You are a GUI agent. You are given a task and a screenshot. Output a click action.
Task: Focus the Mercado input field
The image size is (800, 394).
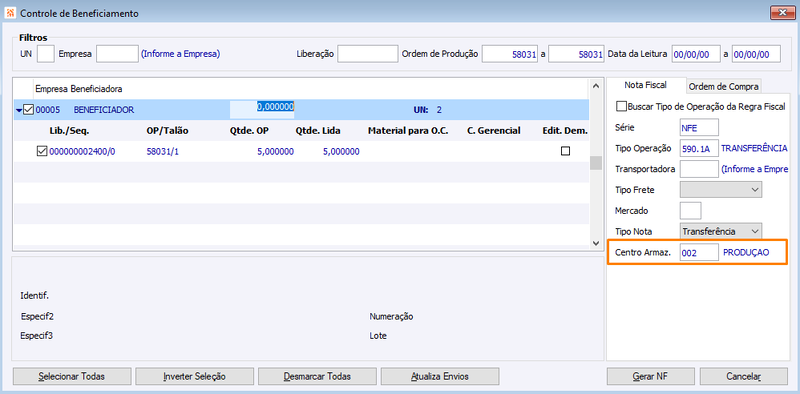tap(691, 210)
